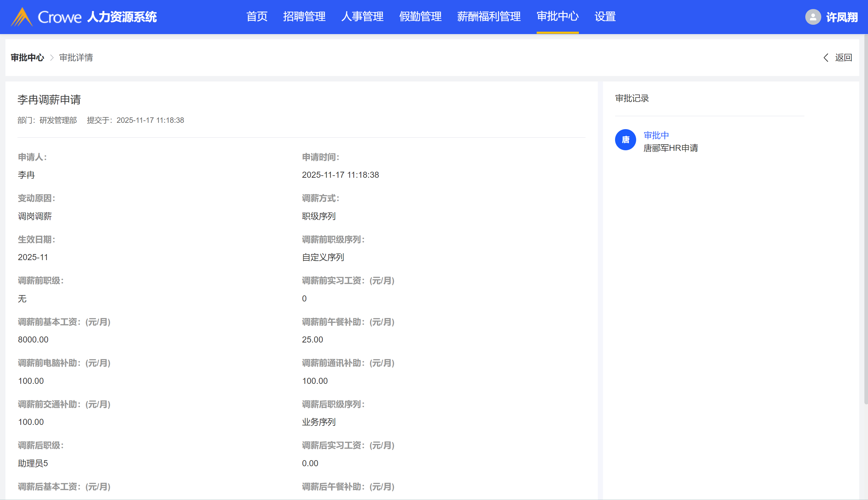Screen dimensions: 868x500
Task: Click the 审批中心 breadcrumb link
Action: pyautogui.click(x=27, y=58)
